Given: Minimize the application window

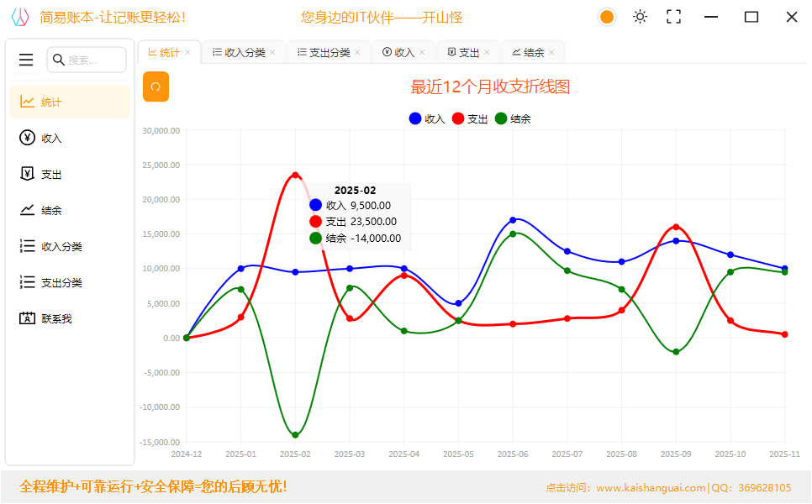Looking at the screenshot, I should (711, 17).
